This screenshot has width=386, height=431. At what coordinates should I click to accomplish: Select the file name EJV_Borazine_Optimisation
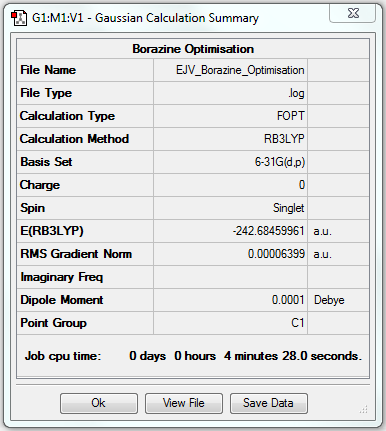pos(240,70)
